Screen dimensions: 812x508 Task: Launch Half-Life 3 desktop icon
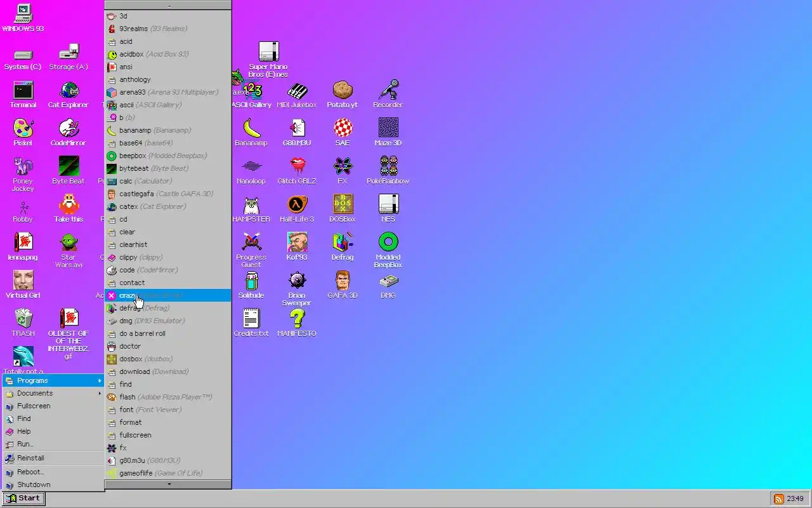[x=297, y=210]
